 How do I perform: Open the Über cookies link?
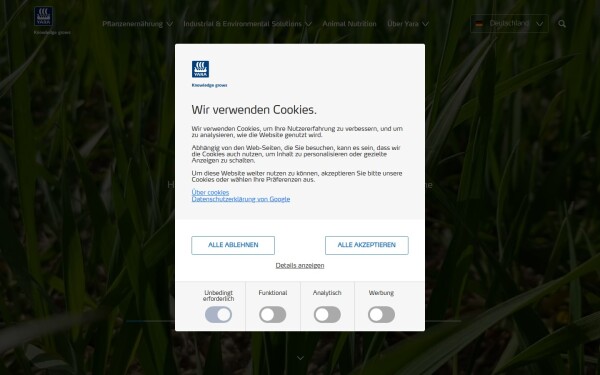pyautogui.click(x=210, y=192)
